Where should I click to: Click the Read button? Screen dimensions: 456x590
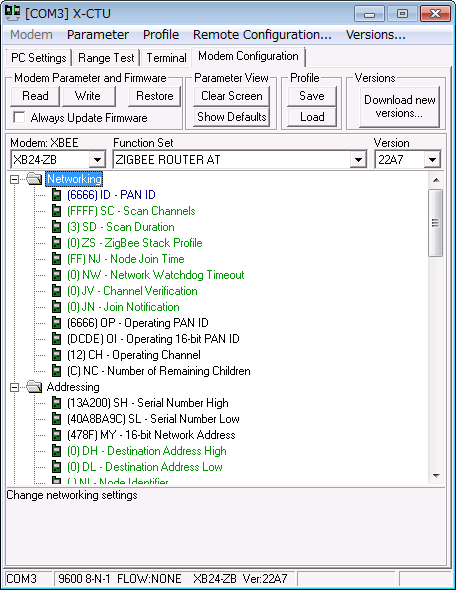[x=35, y=96]
